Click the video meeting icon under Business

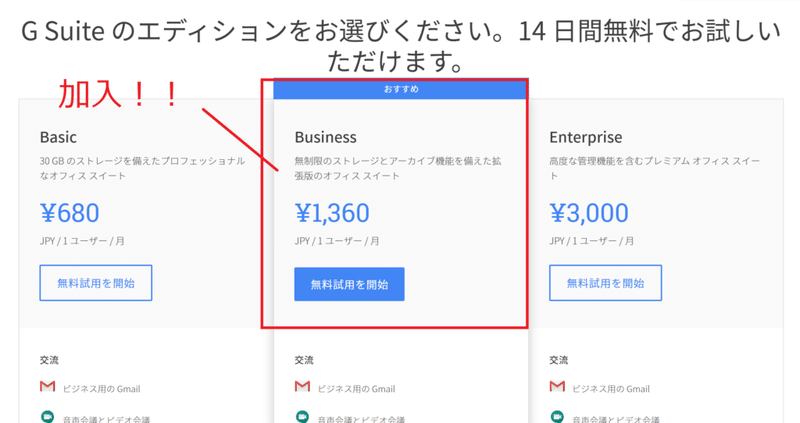coord(302,417)
